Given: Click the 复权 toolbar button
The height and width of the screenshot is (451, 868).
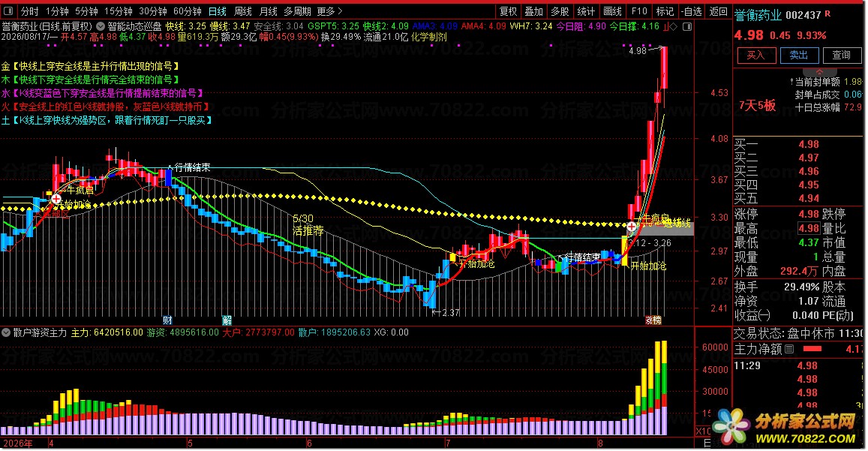Looking at the screenshot, I should pos(508,11).
